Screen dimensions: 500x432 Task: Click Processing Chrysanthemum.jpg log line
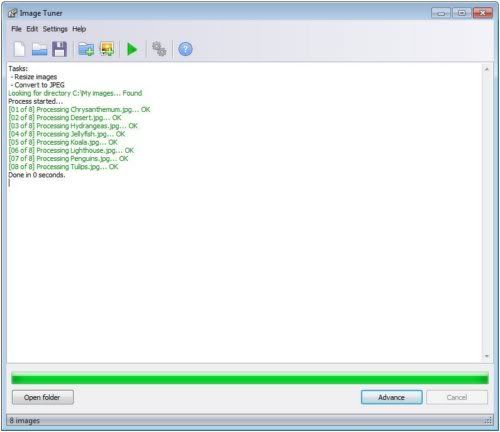point(79,110)
